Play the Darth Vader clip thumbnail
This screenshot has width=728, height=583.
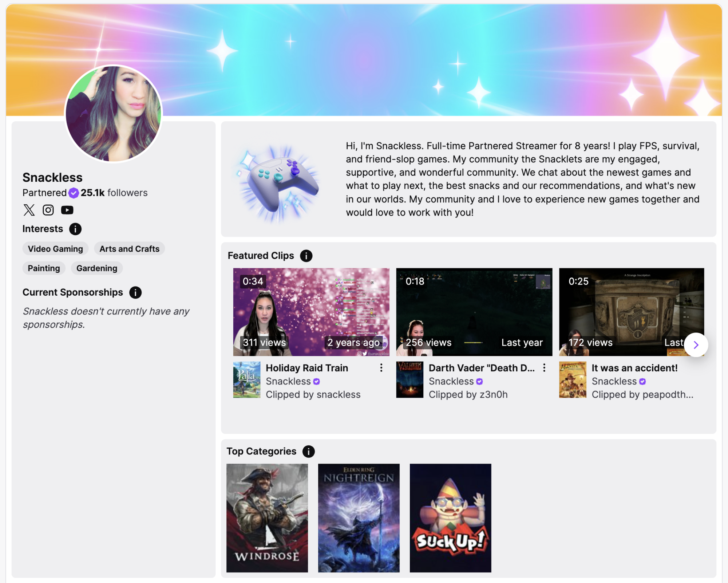[474, 312]
